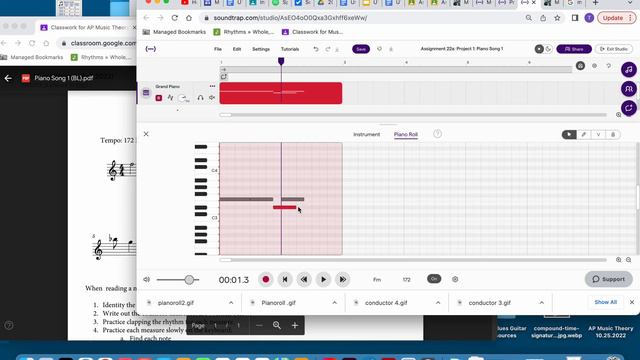Switch to the Piano Roll tab
Viewport: 640px width, 360px height.
click(406, 134)
